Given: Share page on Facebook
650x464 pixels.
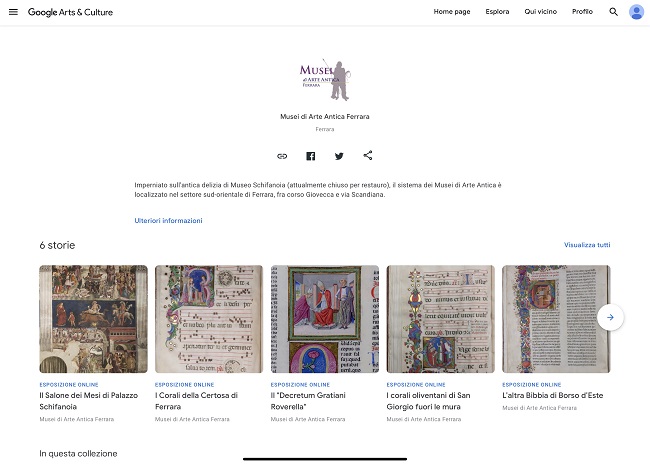Looking at the screenshot, I should pyautogui.click(x=310, y=156).
